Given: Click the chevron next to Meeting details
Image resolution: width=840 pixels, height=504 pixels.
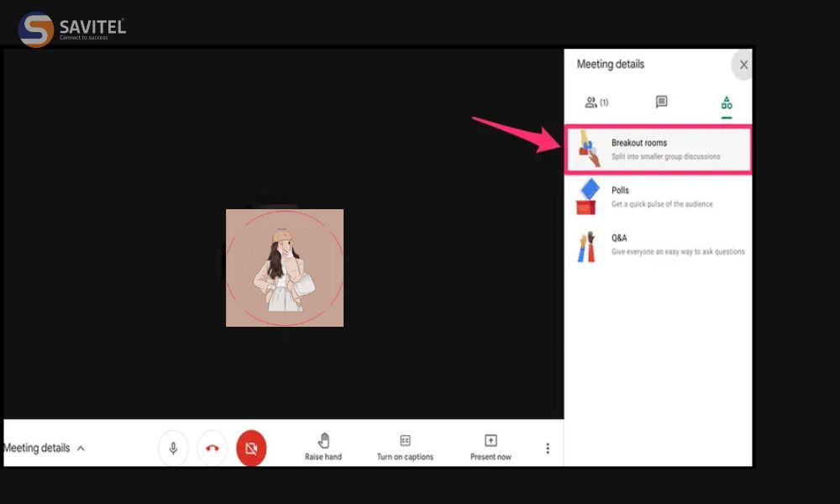Looking at the screenshot, I should pyautogui.click(x=81, y=449).
